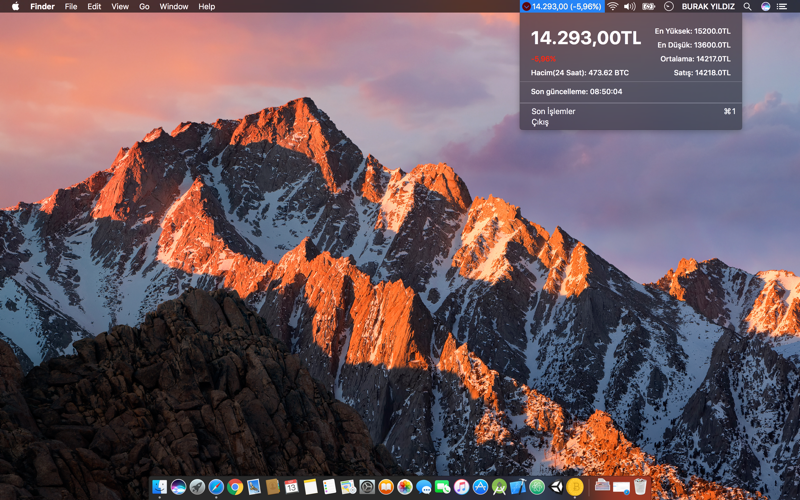The image size is (800, 500).
Task: Choose Çıkış to quit the ticker
Action: (x=540, y=122)
